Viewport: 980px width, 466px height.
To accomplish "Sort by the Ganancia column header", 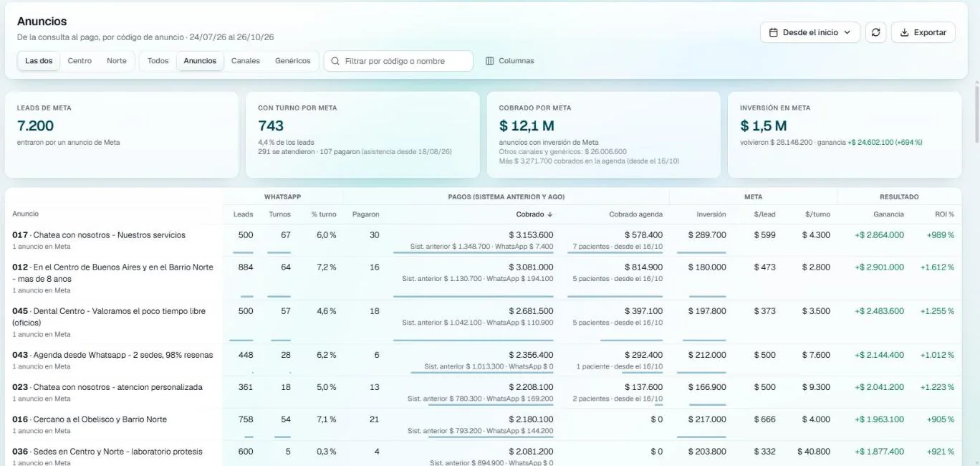I will pos(888,214).
